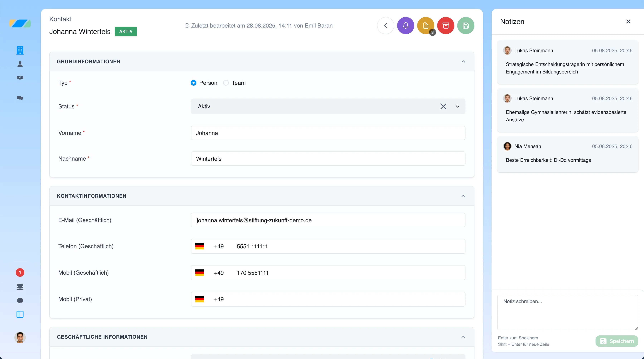Open the companies building icon in sidebar
This screenshot has height=359, width=644.
tap(20, 50)
